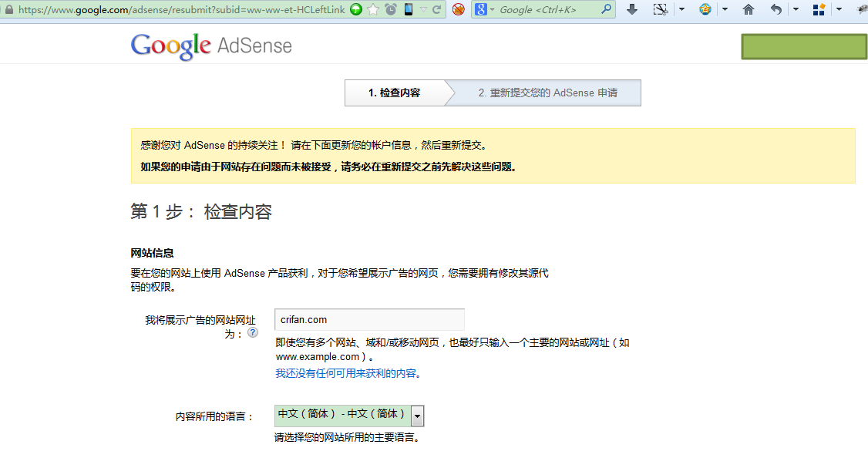Reload the page with the refresh icon
This screenshot has height=458, width=868.
[x=437, y=9]
